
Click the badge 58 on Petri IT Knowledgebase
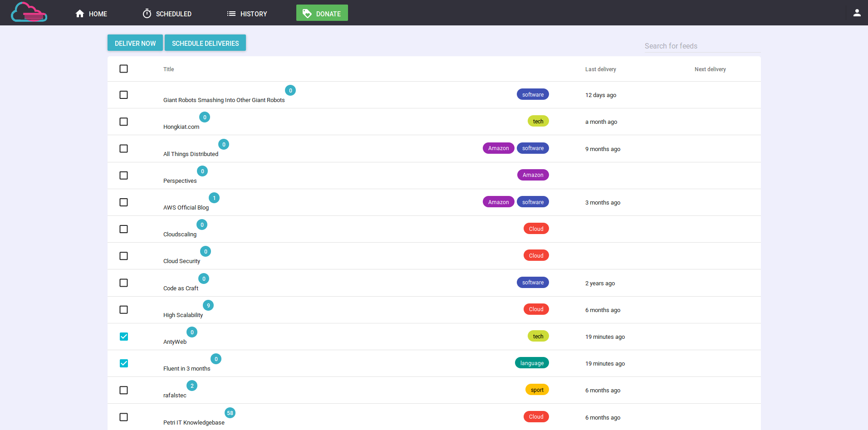[x=230, y=413]
